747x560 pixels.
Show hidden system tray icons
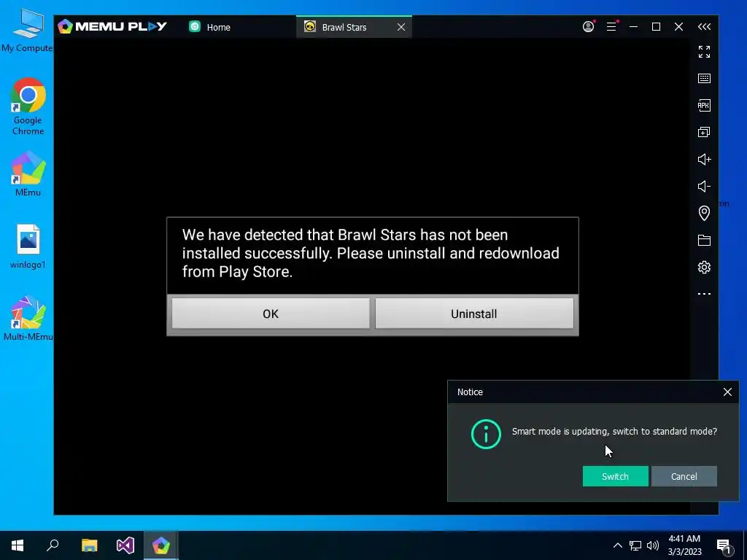click(x=617, y=545)
